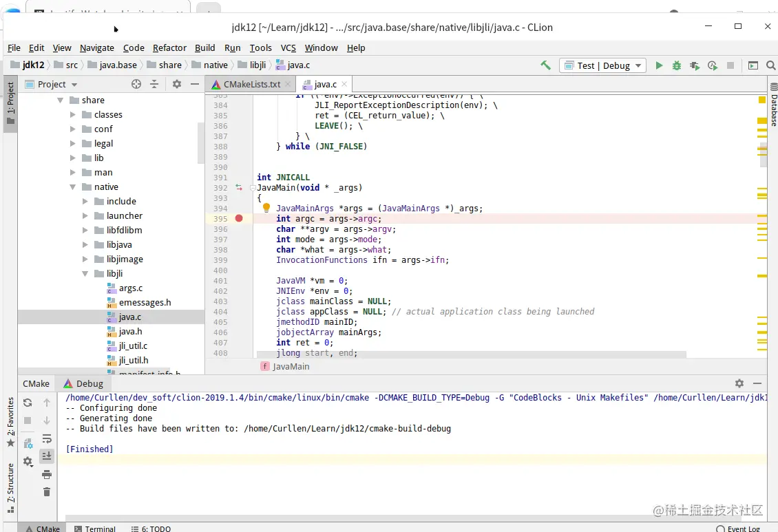778x532 pixels.
Task: Open Project panel settings gear
Action: [177, 84]
